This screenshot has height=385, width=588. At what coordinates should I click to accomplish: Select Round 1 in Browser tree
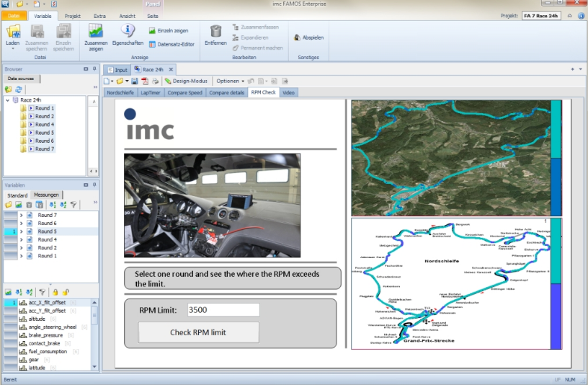coord(45,108)
